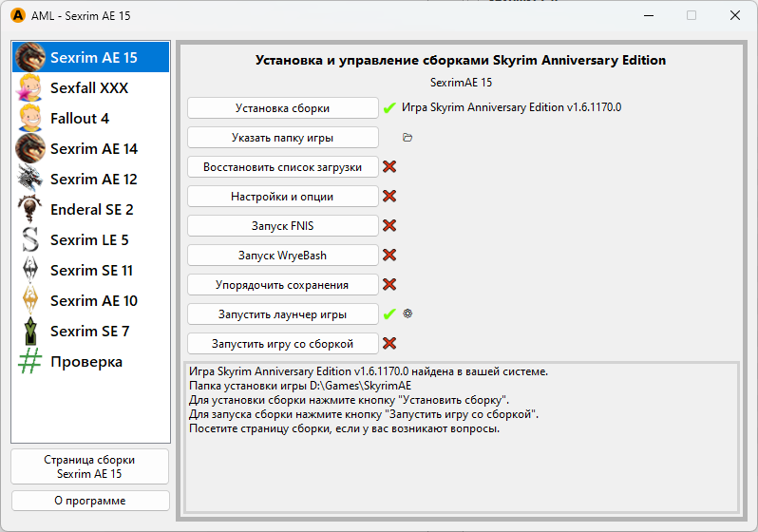Click inside the log message text area
Viewport: 758px width, 532px height.
pyautogui.click(x=461, y=465)
